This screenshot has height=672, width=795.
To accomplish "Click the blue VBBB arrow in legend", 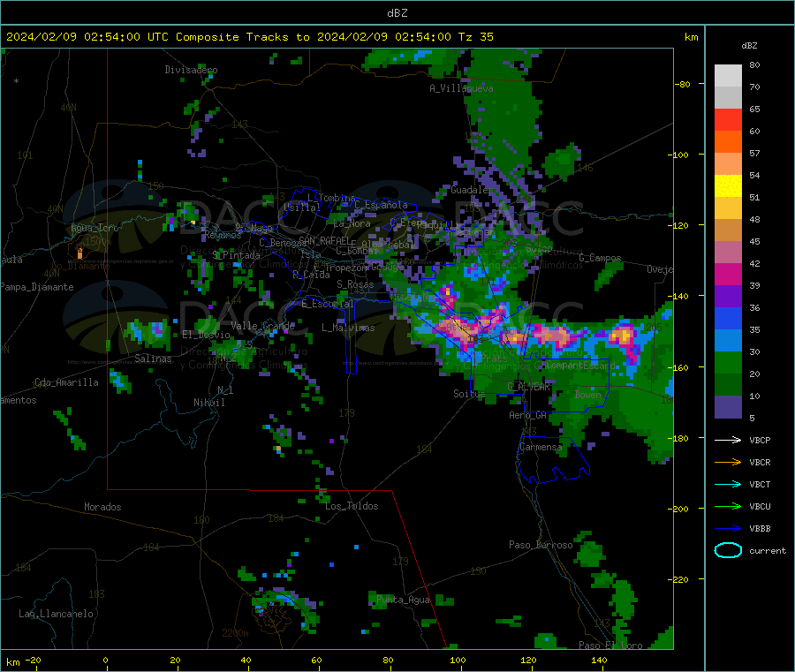I will pos(728,529).
